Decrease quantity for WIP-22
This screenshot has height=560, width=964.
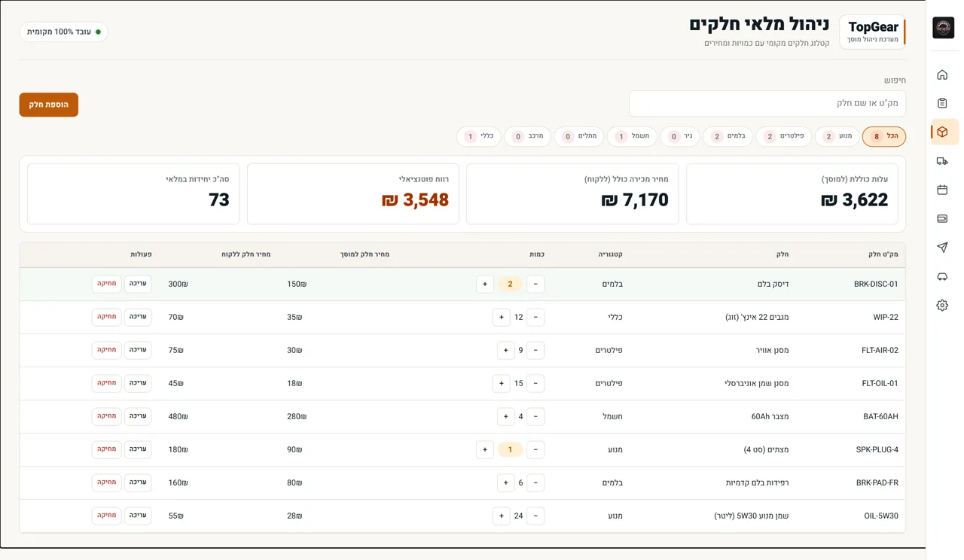(x=535, y=317)
